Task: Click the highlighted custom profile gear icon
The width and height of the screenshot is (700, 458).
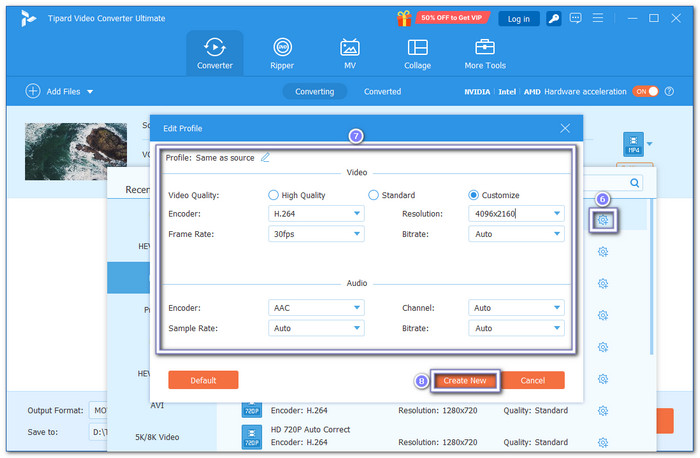Action: (603, 220)
